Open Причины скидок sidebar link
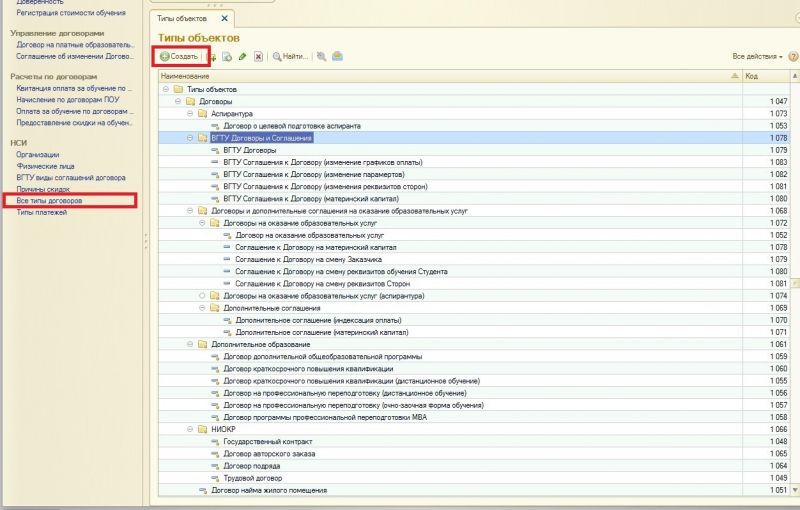This screenshot has width=800, height=510. [x=43, y=189]
